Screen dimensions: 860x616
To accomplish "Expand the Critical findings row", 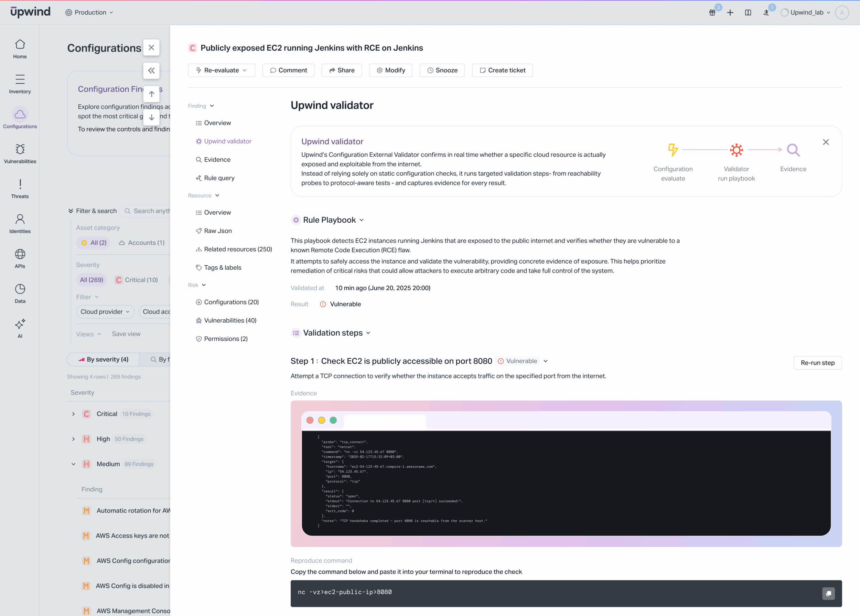I will (74, 414).
